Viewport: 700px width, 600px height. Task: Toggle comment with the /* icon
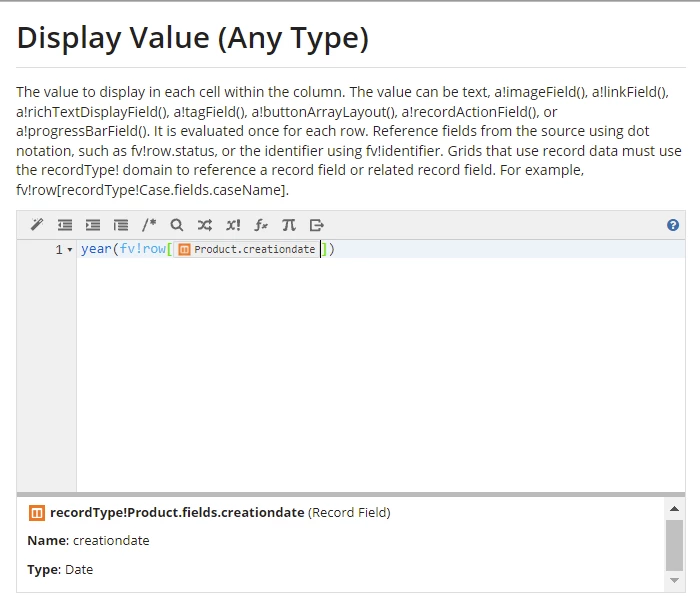click(x=149, y=225)
